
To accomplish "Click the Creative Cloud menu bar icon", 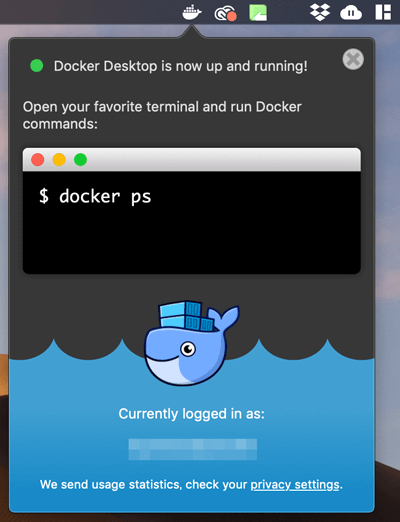I will point(225,13).
